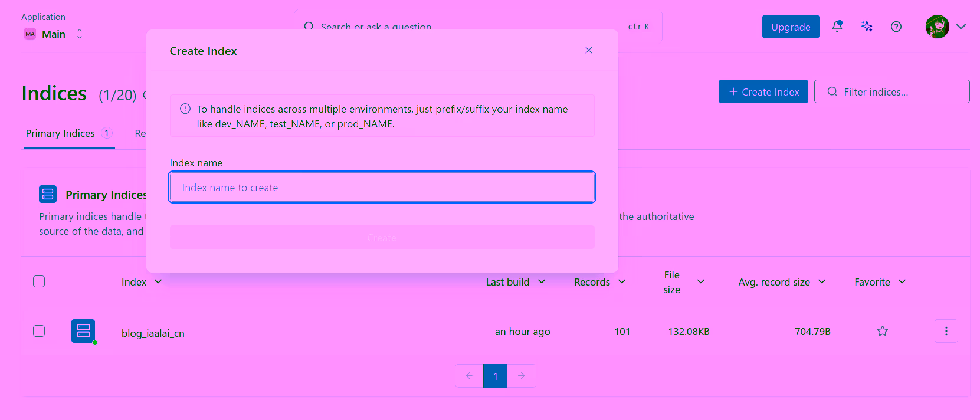Open the blog_iaalai_cn index
The image size is (980, 420).
tap(153, 333)
